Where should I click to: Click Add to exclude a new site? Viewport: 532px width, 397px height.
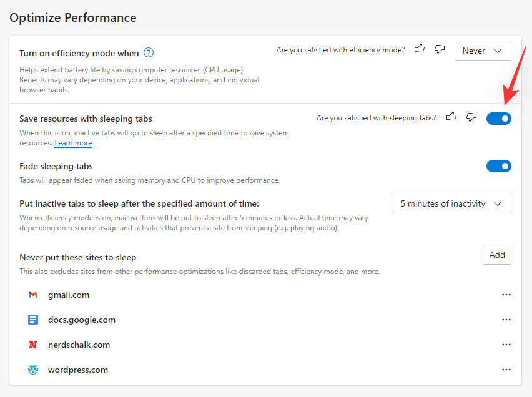pyautogui.click(x=496, y=254)
